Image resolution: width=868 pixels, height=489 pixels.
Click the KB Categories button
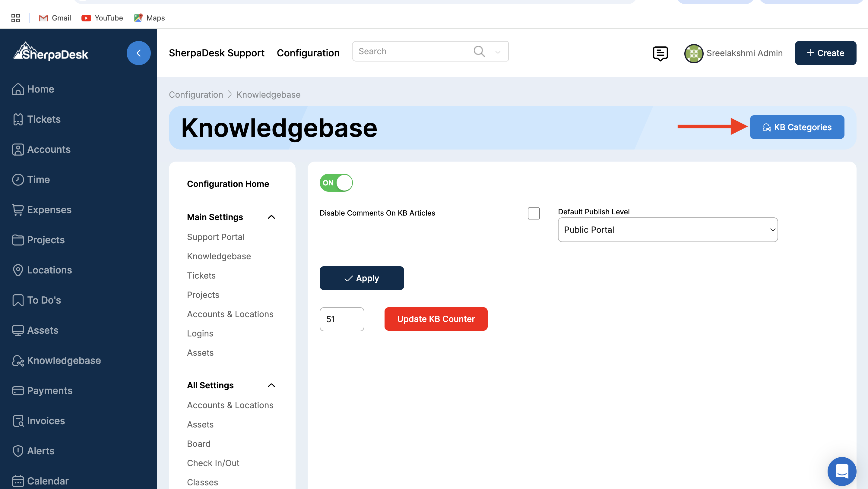[x=797, y=127]
